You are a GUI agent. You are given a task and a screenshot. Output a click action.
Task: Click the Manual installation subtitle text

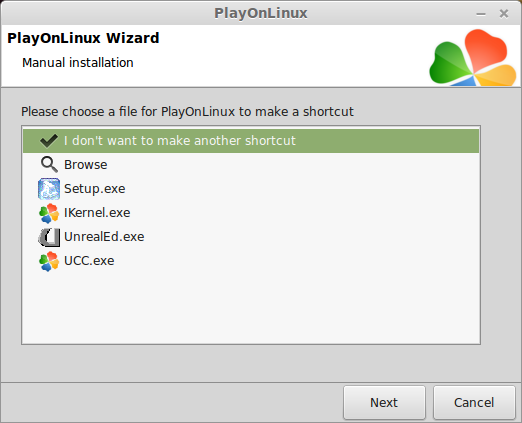pyautogui.click(x=78, y=63)
